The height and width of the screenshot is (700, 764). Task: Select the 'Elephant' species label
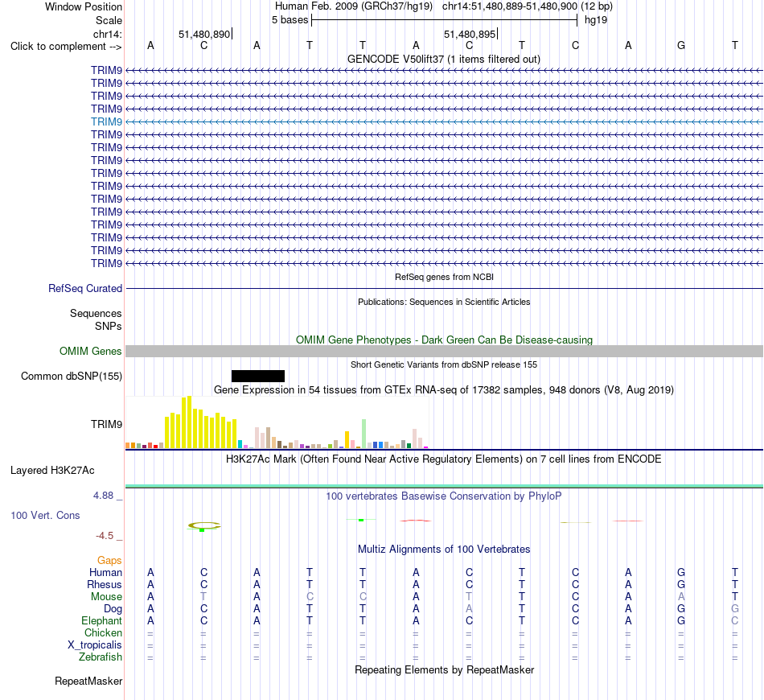(102, 620)
